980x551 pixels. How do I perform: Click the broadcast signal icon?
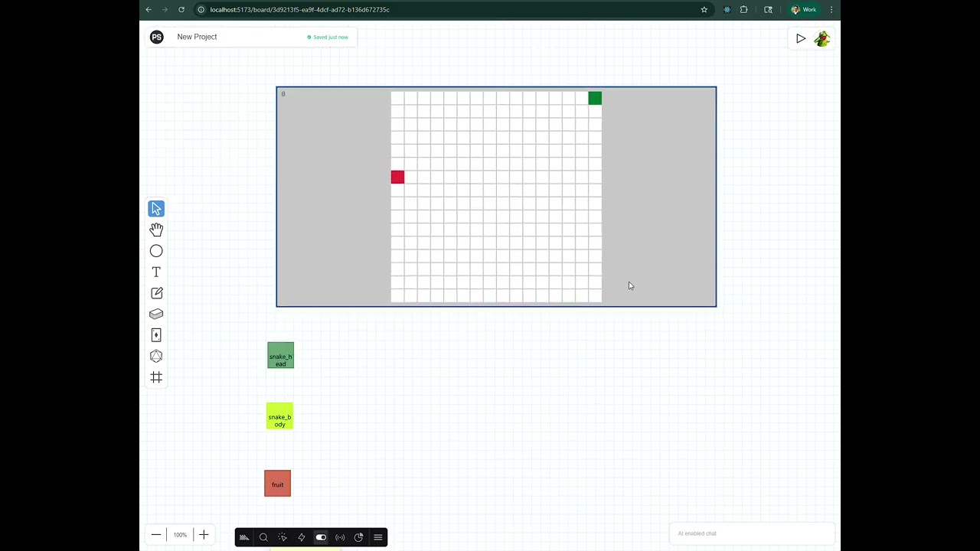(x=340, y=537)
